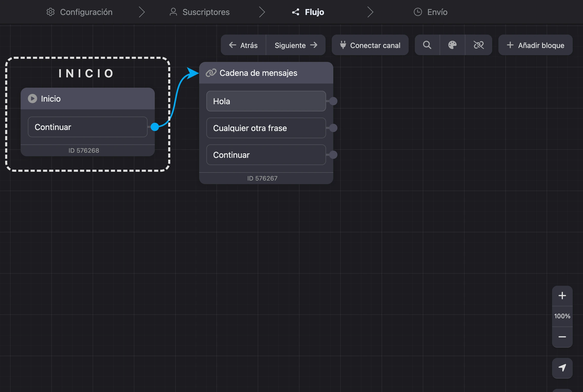The image size is (583, 392).
Task: Switch to the Suscriptores step
Action: (199, 12)
